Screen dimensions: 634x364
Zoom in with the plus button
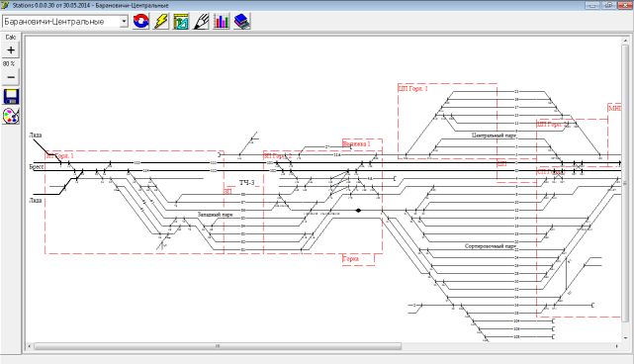pos(11,50)
